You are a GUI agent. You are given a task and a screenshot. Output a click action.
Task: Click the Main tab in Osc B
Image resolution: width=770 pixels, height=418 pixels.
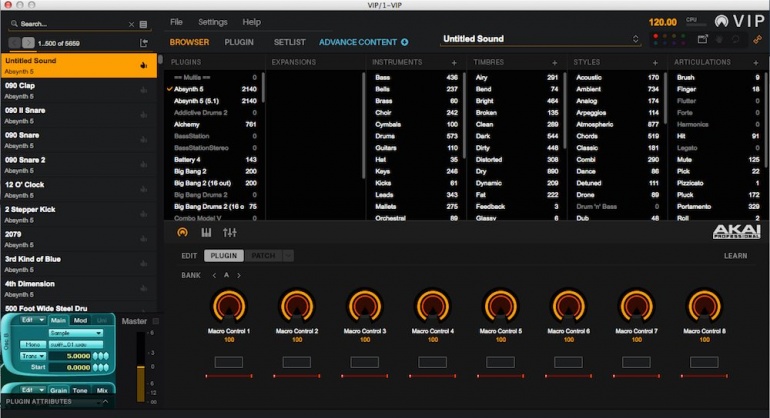(x=58, y=320)
